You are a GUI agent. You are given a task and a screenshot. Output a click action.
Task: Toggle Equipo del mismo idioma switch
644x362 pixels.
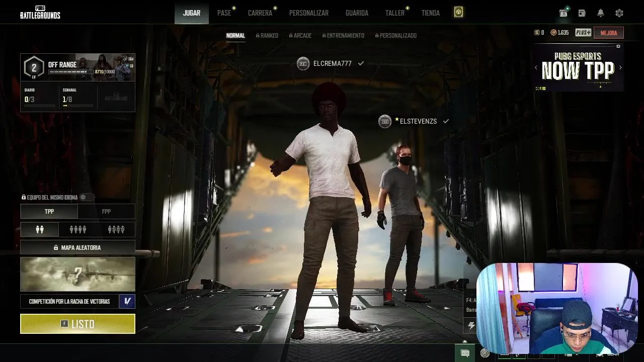coord(87,198)
